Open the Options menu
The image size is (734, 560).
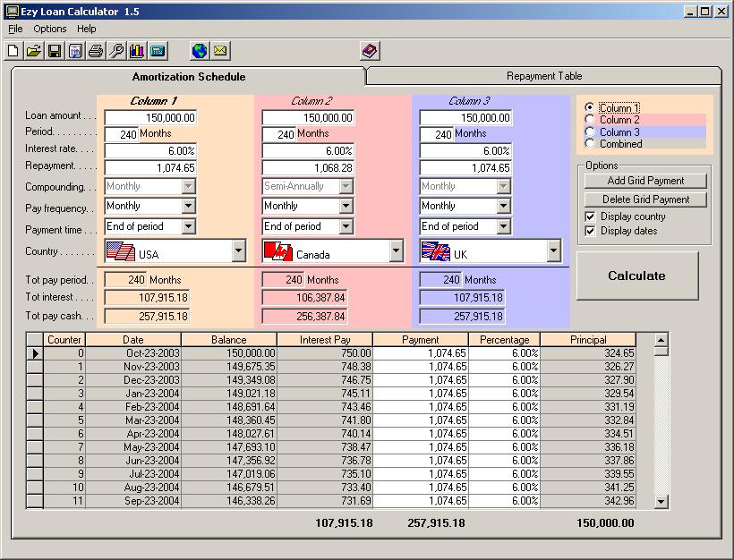(x=49, y=29)
